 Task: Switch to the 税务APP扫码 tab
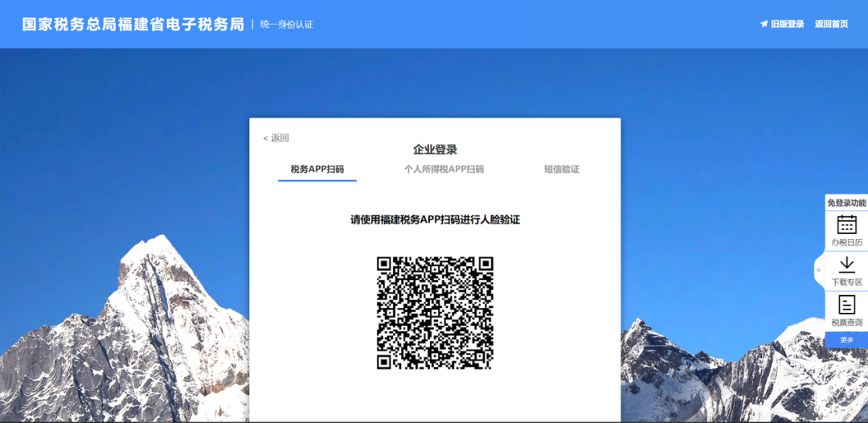coord(317,170)
